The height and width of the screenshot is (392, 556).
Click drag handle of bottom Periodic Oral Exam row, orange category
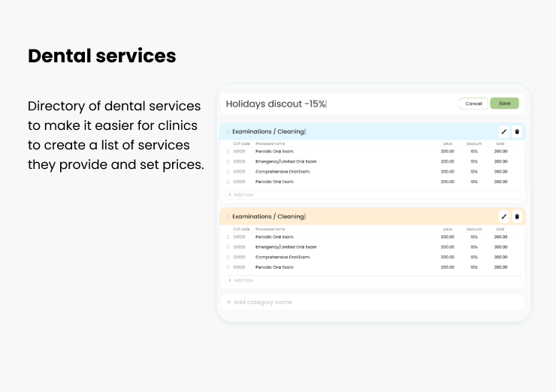pos(228,267)
